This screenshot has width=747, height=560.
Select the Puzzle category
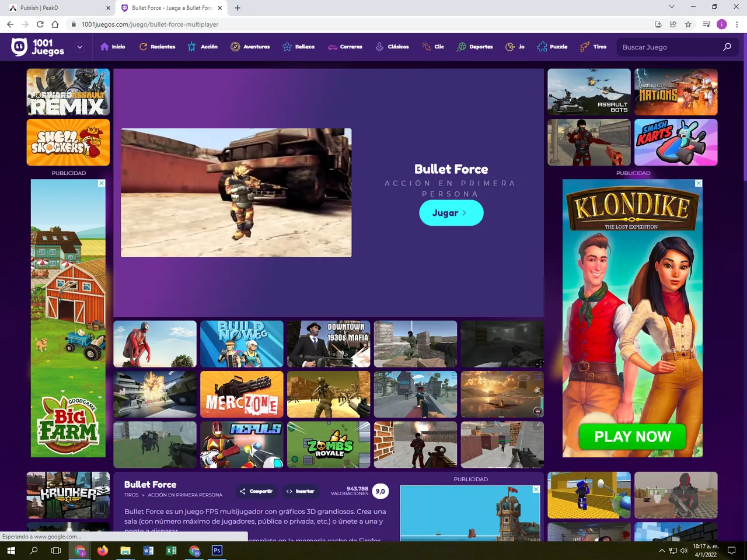click(552, 47)
